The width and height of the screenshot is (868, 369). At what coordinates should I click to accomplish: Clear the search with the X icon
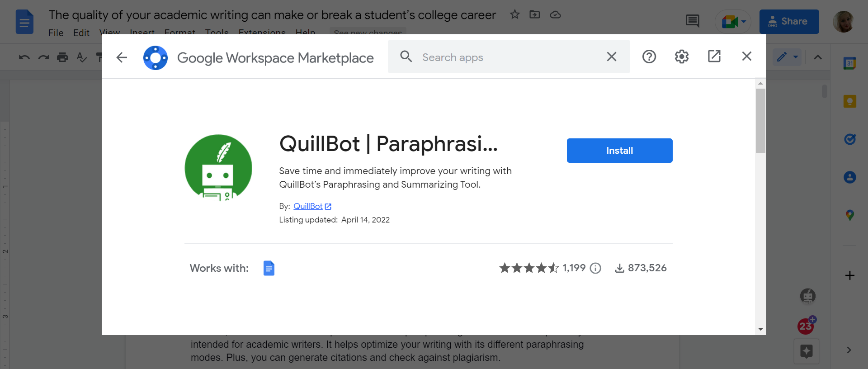(x=612, y=57)
